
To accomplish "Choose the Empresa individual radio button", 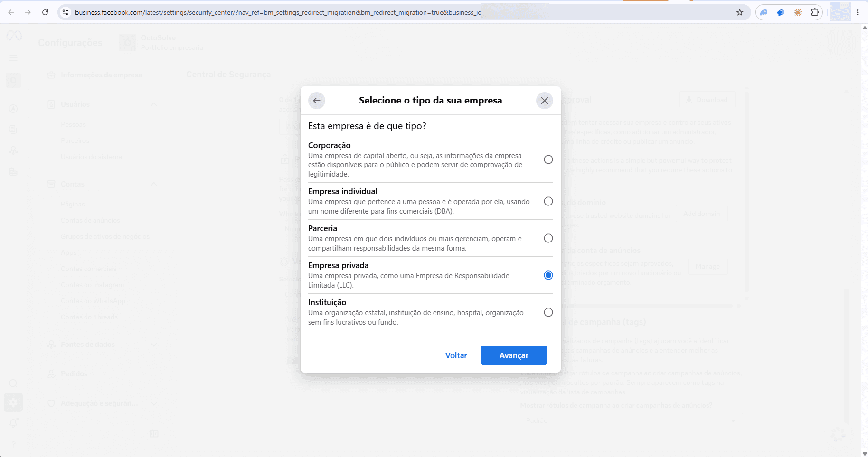I will point(548,201).
